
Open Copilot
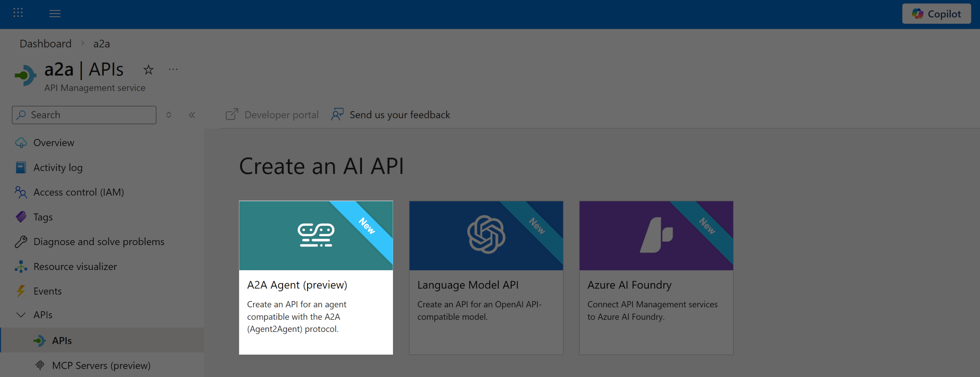coord(936,14)
